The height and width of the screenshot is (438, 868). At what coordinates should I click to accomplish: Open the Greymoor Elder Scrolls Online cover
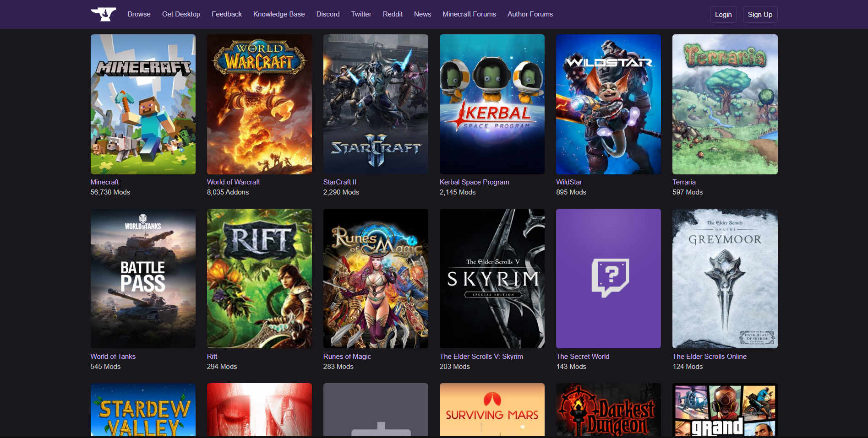[x=725, y=279]
